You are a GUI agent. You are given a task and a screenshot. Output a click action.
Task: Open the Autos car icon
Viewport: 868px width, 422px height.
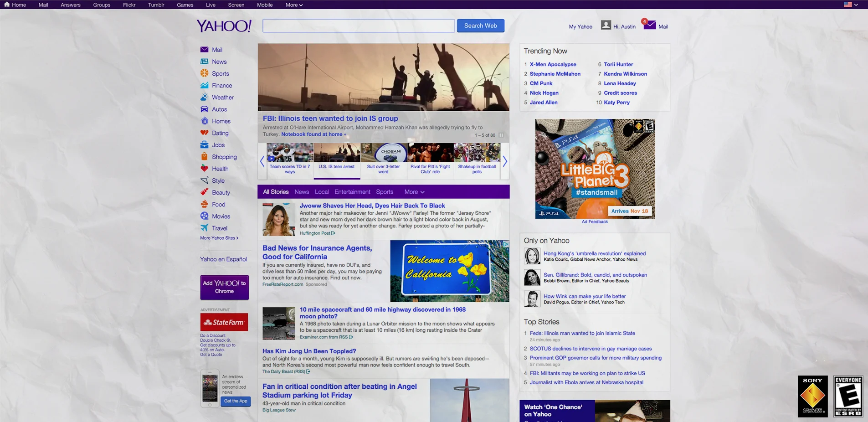204,109
